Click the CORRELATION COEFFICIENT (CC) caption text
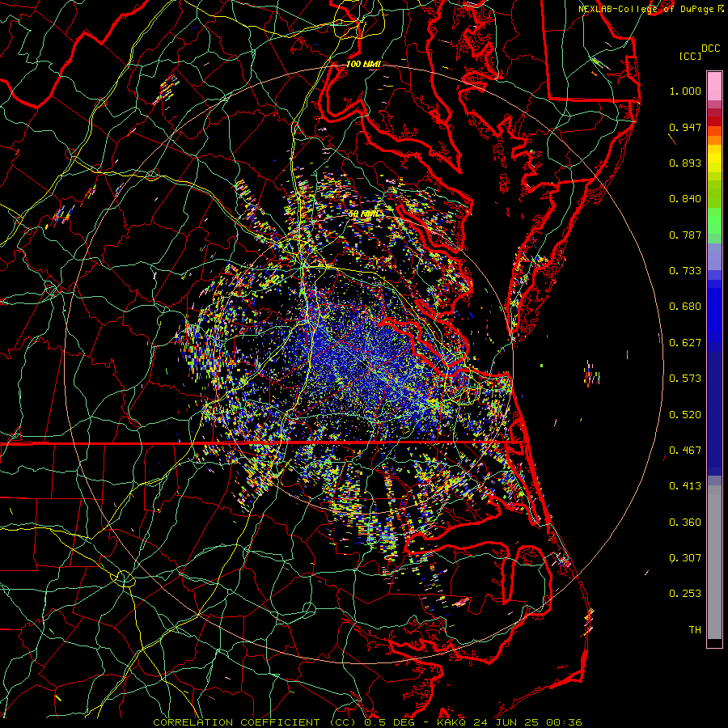728x728 pixels. [x=254, y=722]
